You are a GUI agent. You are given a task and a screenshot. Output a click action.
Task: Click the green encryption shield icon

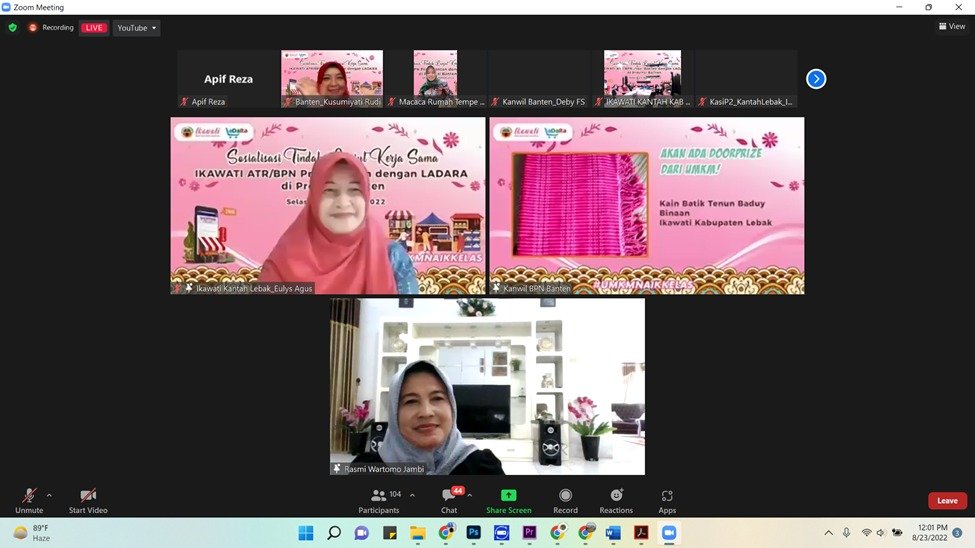pos(13,28)
